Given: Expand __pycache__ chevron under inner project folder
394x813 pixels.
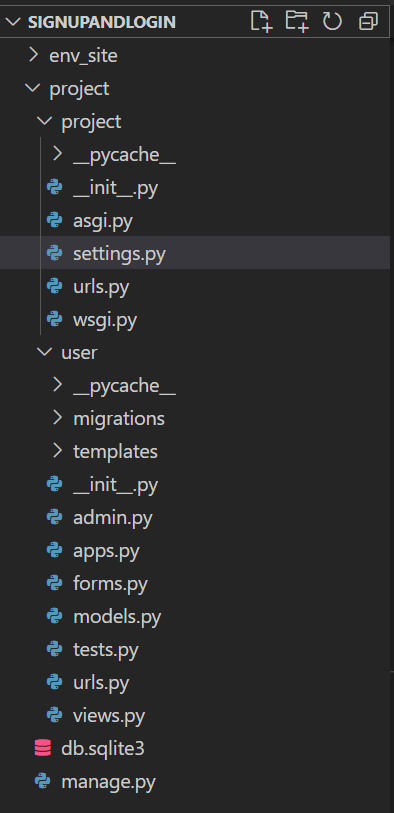Looking at the screenshot, I should [58, 154].
